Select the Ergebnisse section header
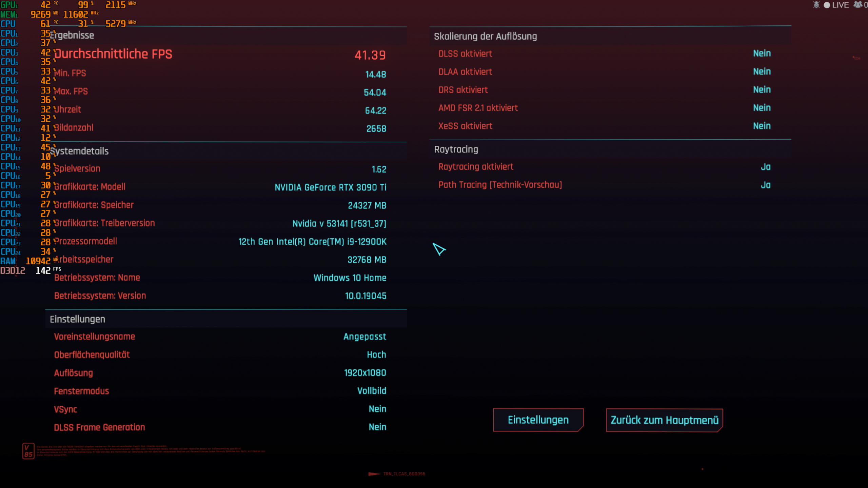The height and width of the screenshot is (488, 868). tap(72, 36)
